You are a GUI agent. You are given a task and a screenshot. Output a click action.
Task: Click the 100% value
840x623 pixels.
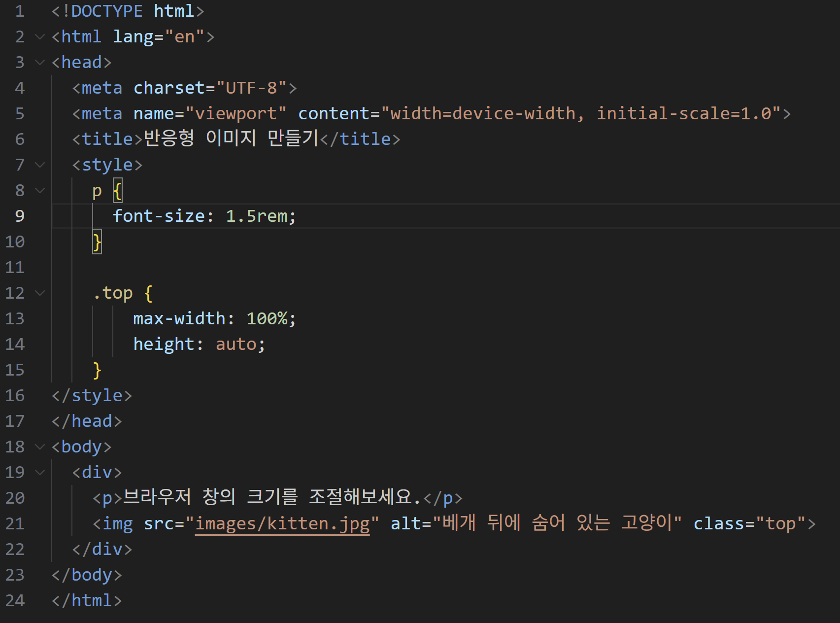267,318
